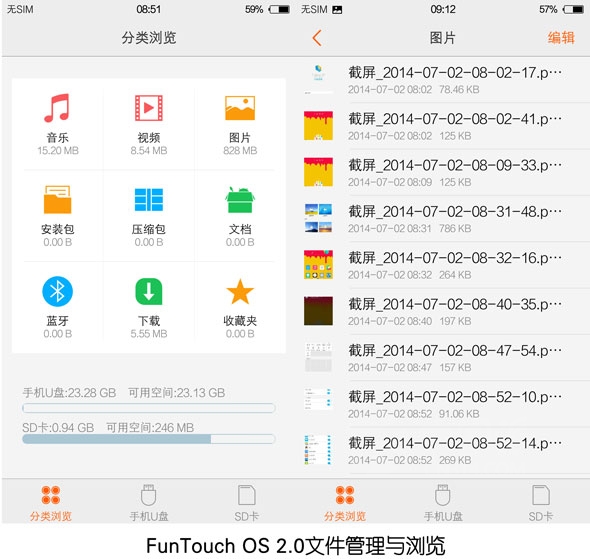Open the 视频 video category icon
The width and height of the screenshot is (590, 559).
(x=149, y=108)
